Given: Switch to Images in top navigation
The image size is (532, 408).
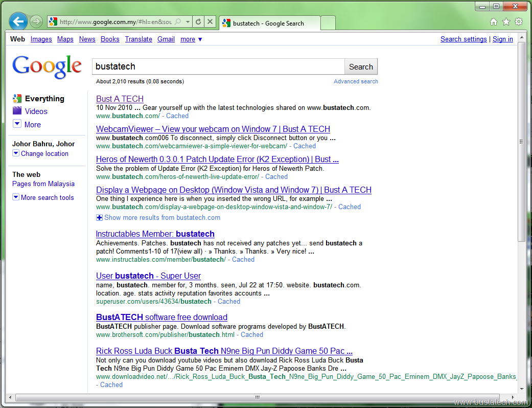Looking at the screenshot, I should click(x=41, y=39).
